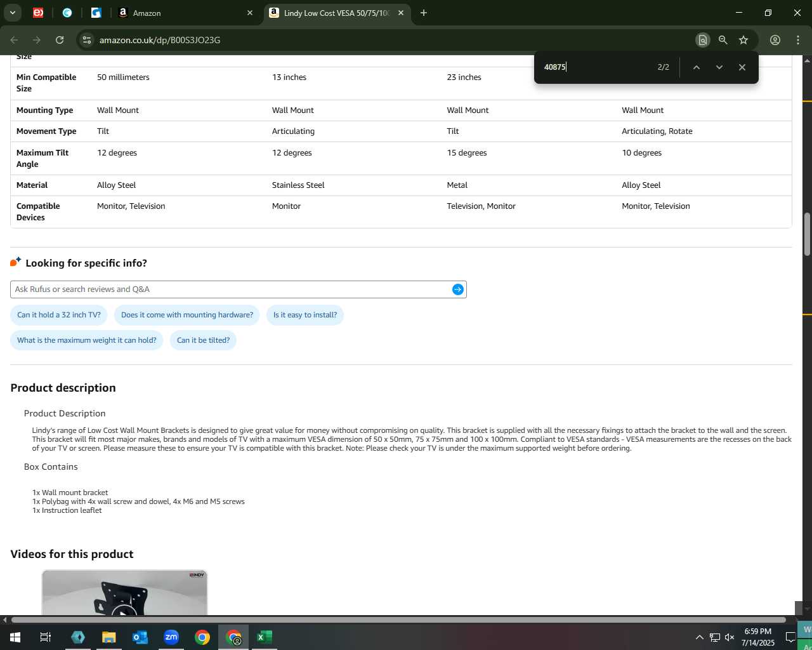Image resolution: width=812 pixels, height=650 pixels.
Task: Ask 'Does it come with mounting hardware?'
Action: (187, 315)
